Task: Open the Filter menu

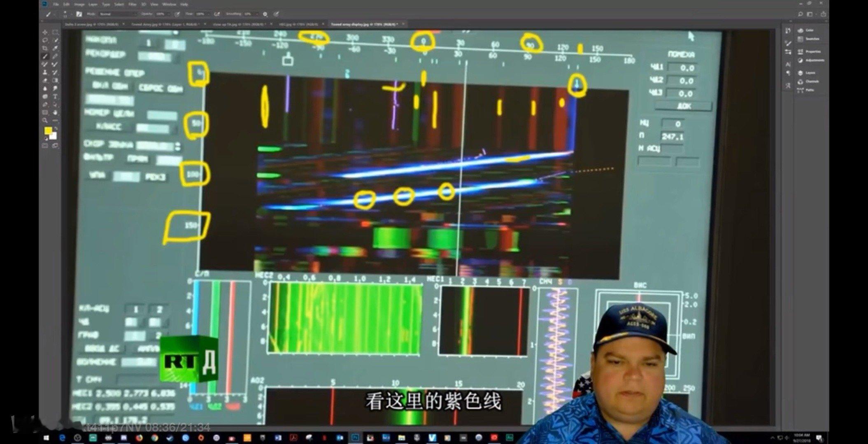Action: coord(132,4)
